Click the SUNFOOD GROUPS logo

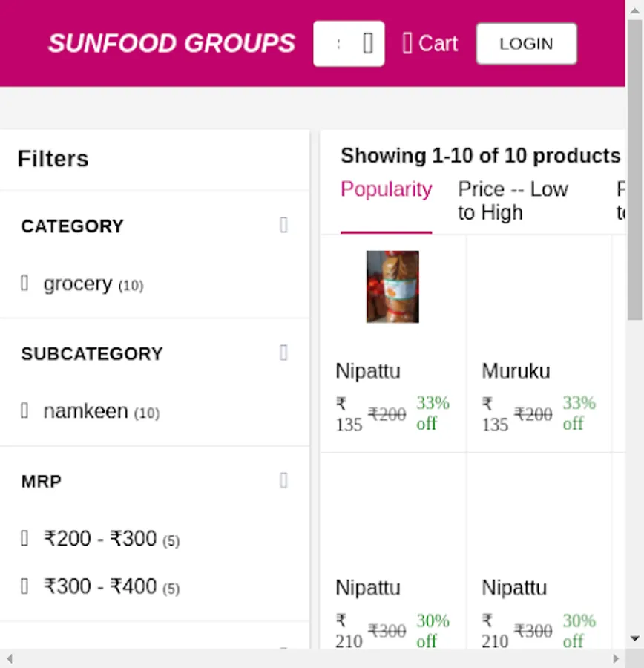171,44
